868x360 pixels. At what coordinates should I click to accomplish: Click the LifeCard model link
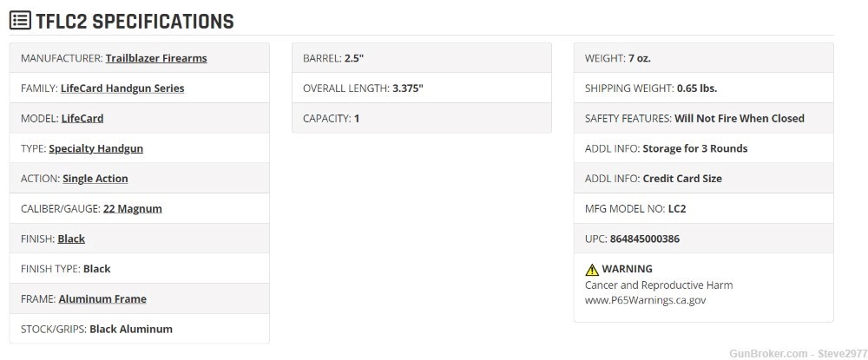(82, 118)
